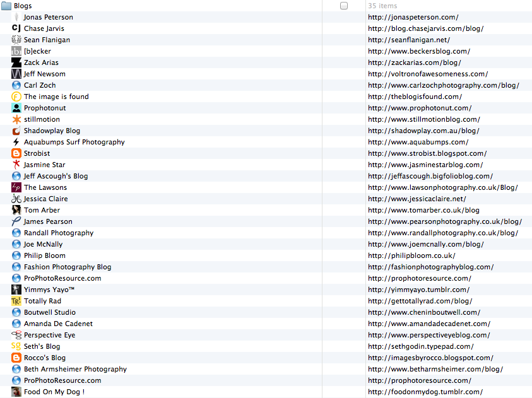
Task: Click the strobist.blogspot.com address
Action: pos(427,153)
